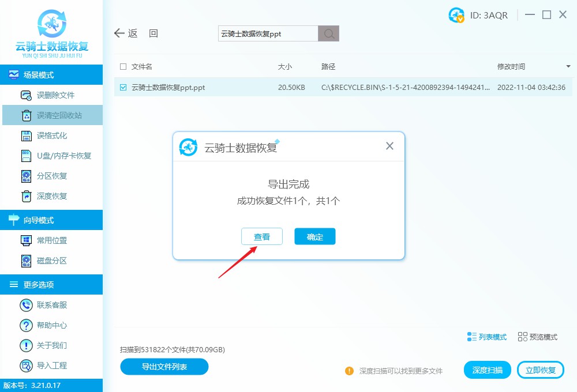The height and width of the screenshot is (392, 577).
Task: Click the 大小 column header
Action: [285, 66]
